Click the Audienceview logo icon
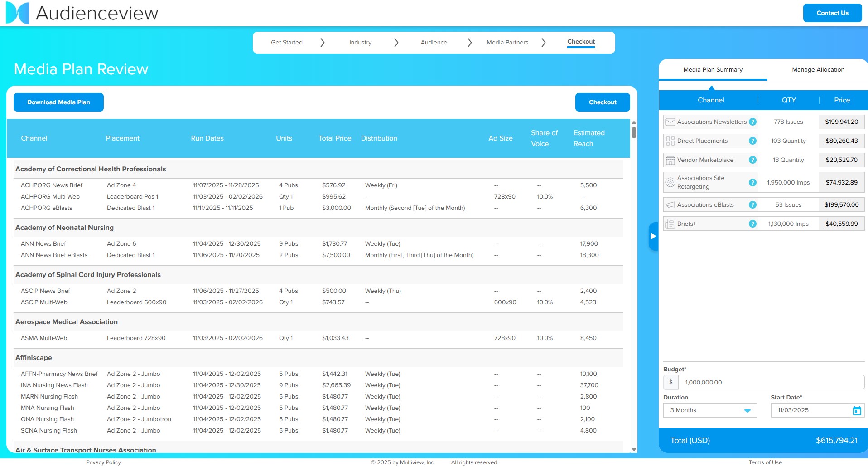This screenshot has height=467, width=868. point(17,13)
